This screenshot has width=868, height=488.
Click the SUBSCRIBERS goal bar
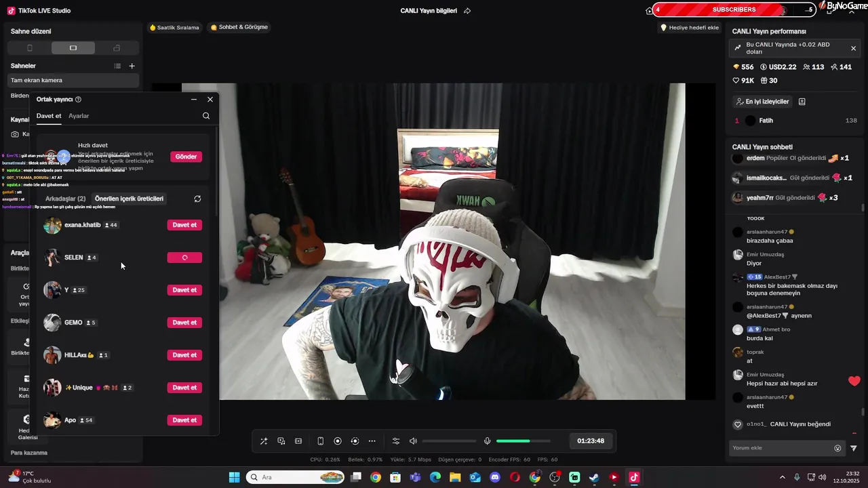click(734, 9)
